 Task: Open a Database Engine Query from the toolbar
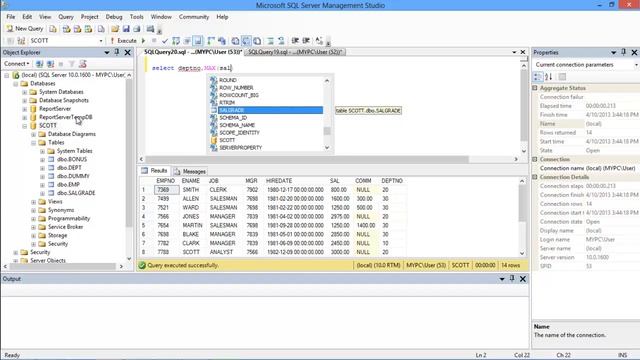tap(53, 29)
